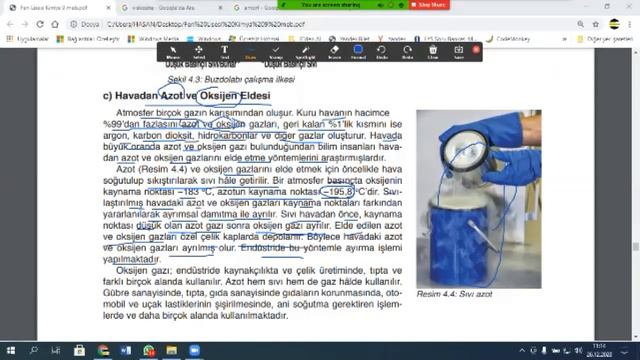This screenshot has height=360, width=640.
Task: Redo the annotation
Action: 407,52
